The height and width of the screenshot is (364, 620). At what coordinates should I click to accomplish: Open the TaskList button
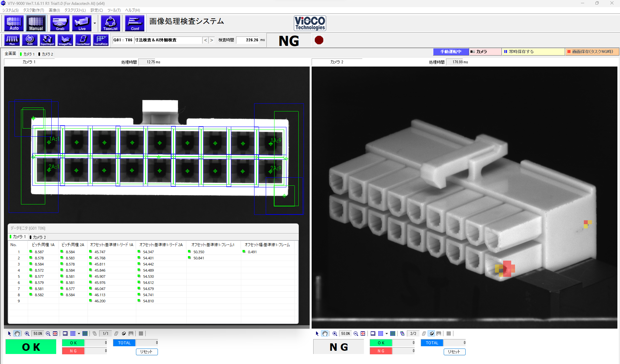tap(110, 24)
